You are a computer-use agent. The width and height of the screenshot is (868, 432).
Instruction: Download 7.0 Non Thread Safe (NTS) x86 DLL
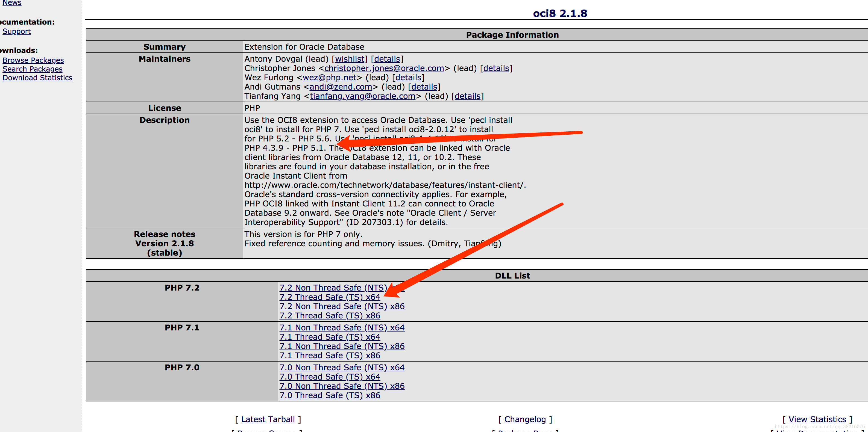[342, 386]
